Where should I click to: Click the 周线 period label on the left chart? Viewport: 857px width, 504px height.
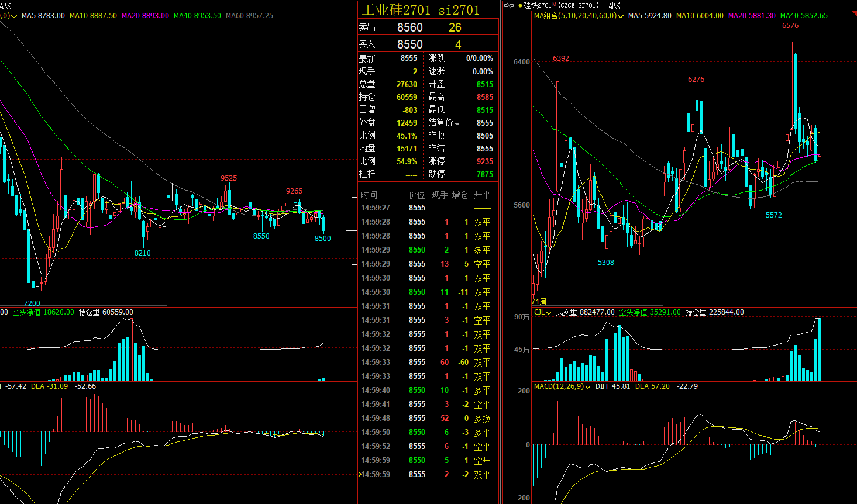[x=6, y=5]
